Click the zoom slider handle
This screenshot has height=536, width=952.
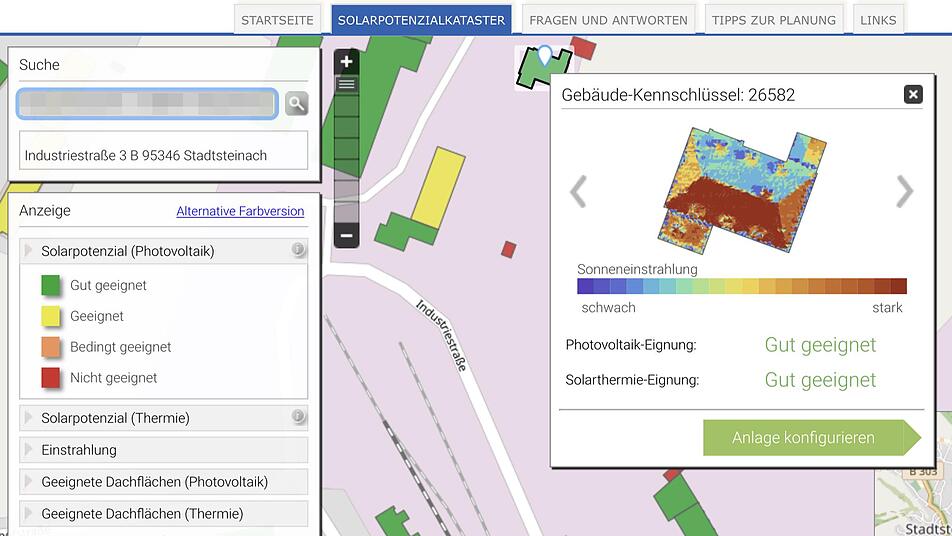(347, 84)
